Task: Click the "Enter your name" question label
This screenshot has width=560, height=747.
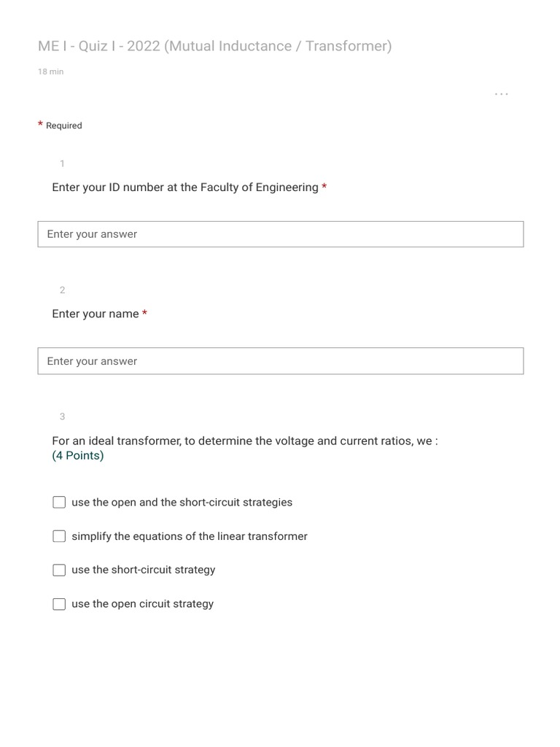Action: tap(96, 314)
